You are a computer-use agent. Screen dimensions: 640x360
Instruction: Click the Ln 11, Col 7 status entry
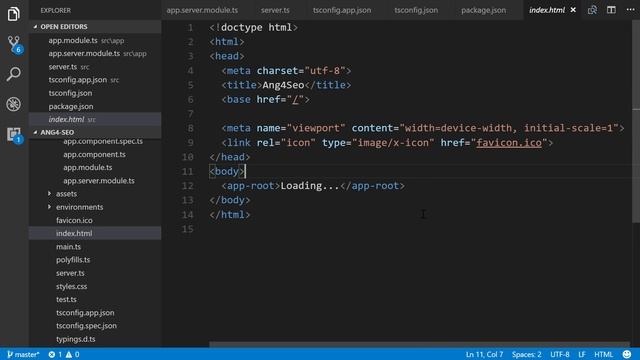484,354
